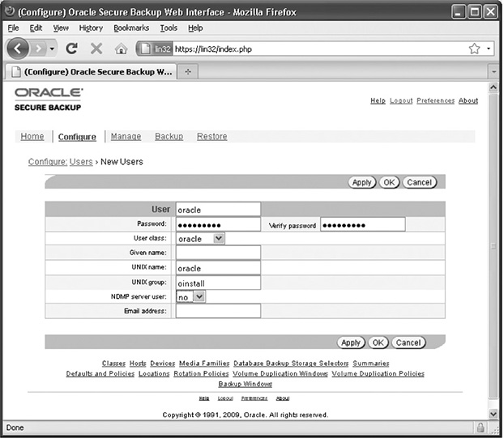Open the Rotation Policies link

point(201,374)
